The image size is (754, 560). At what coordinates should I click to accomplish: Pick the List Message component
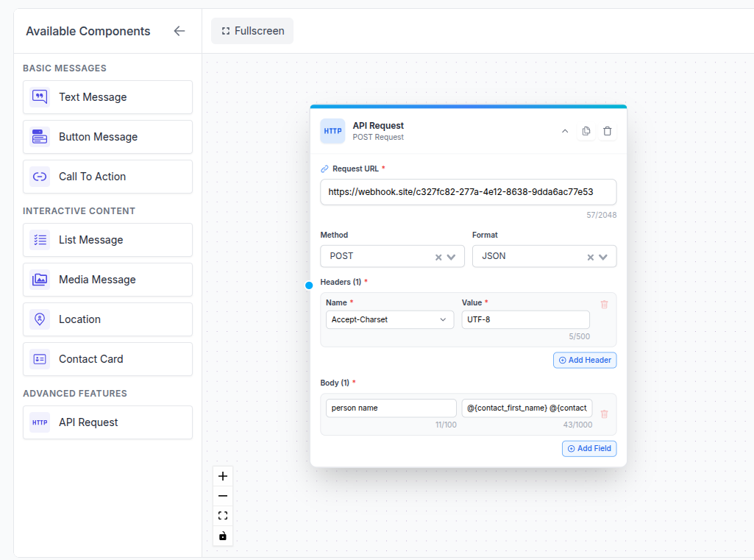(107, 240)
